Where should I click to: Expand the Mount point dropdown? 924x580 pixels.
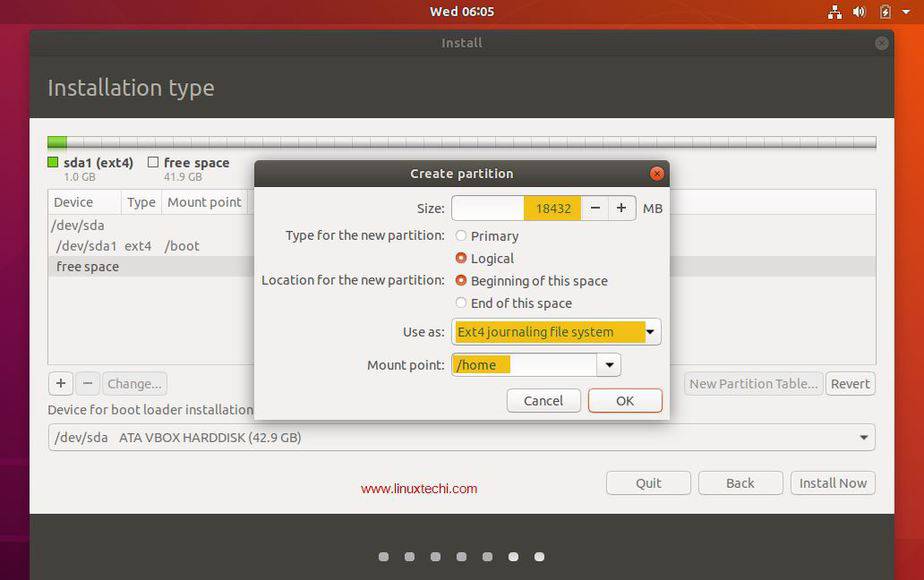point(608,364)
